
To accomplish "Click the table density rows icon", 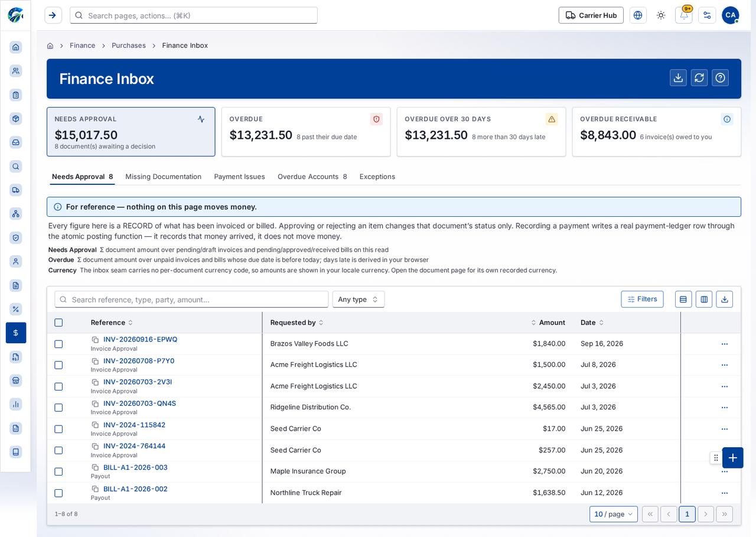I will tap(683, 300).
